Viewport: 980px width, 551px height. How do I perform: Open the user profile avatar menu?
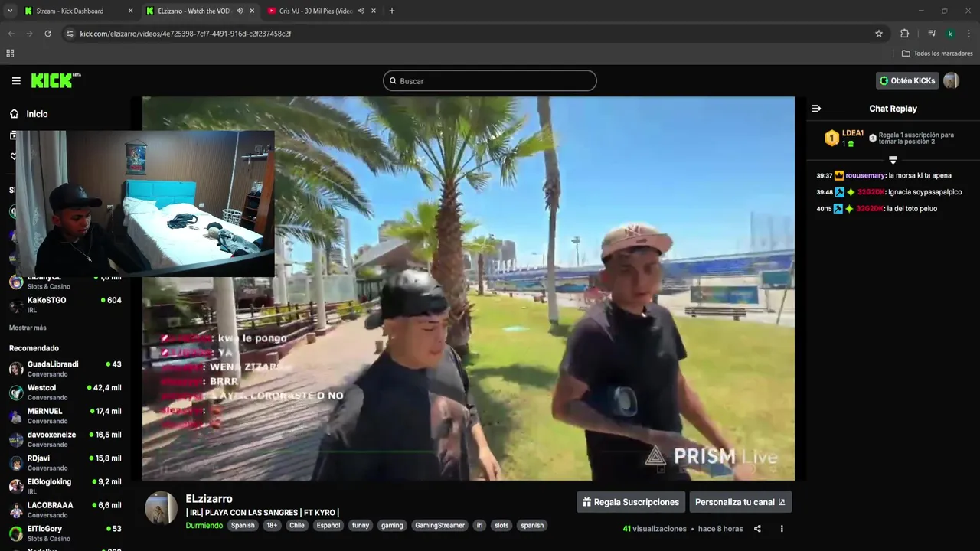click(952, 80)
